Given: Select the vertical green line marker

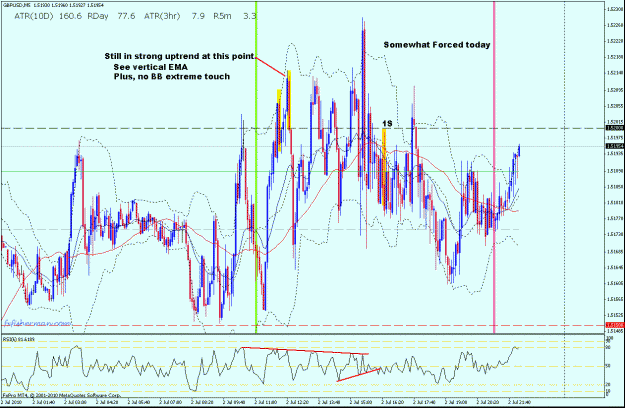Looking at the screenshot, I should [x=256, y=167].
